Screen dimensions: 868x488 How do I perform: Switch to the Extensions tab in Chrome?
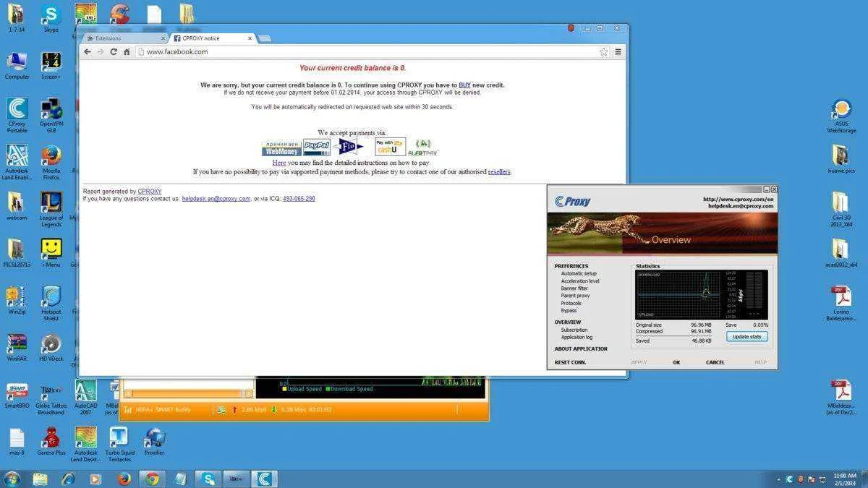126,38
